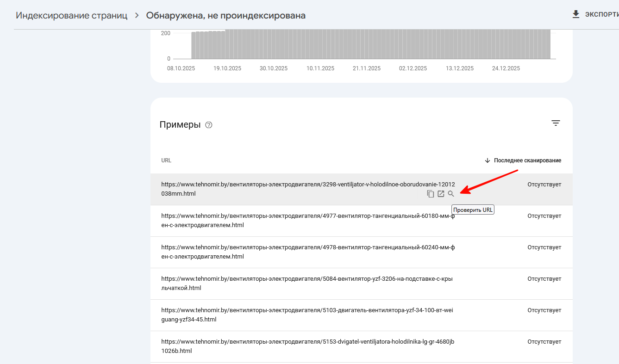Click the sort arrow next to Последнее сканирование
The width and height of the screenshot is (619, 364).
tap(487, 160)
